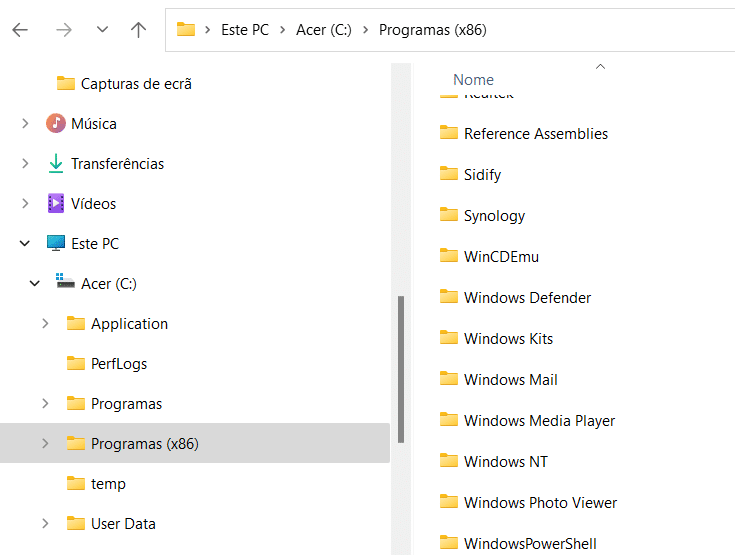The width and height of the screenshot is (735, 555).
Task: Expand the Application folder node
Action: (45, 323)
